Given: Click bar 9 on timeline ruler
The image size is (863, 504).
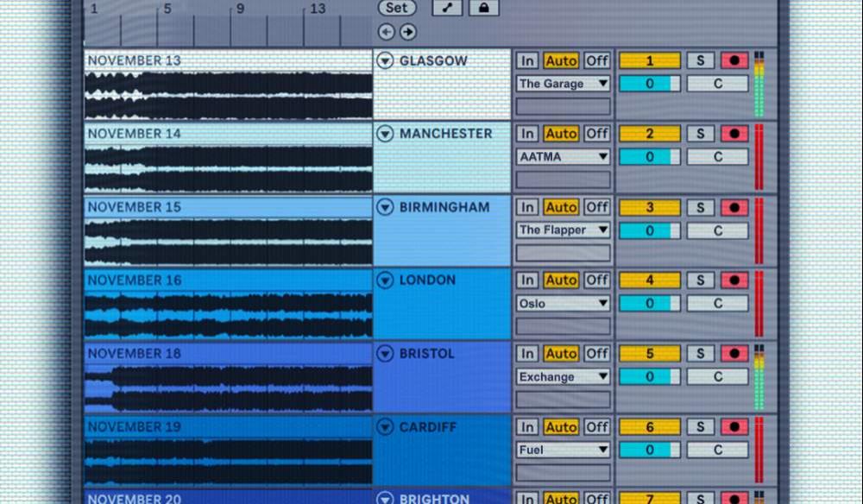Looking at the screenshot, I should (x=240, y=9).
